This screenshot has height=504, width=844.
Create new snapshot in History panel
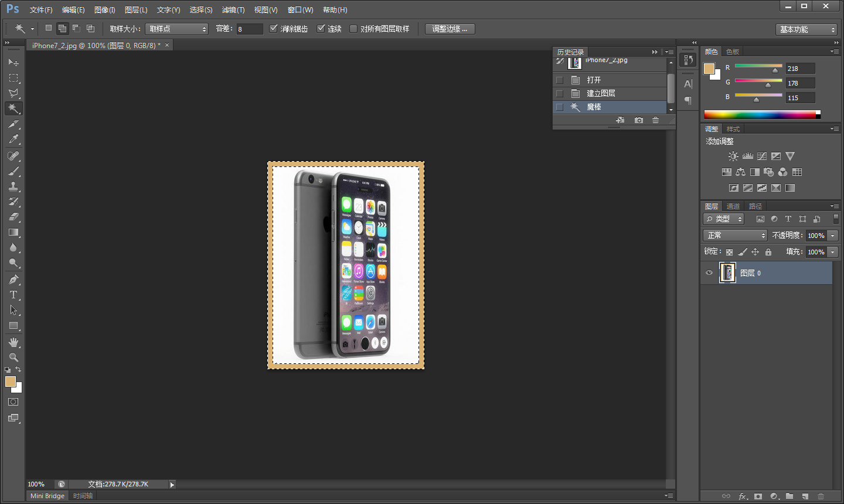[639, 120]
